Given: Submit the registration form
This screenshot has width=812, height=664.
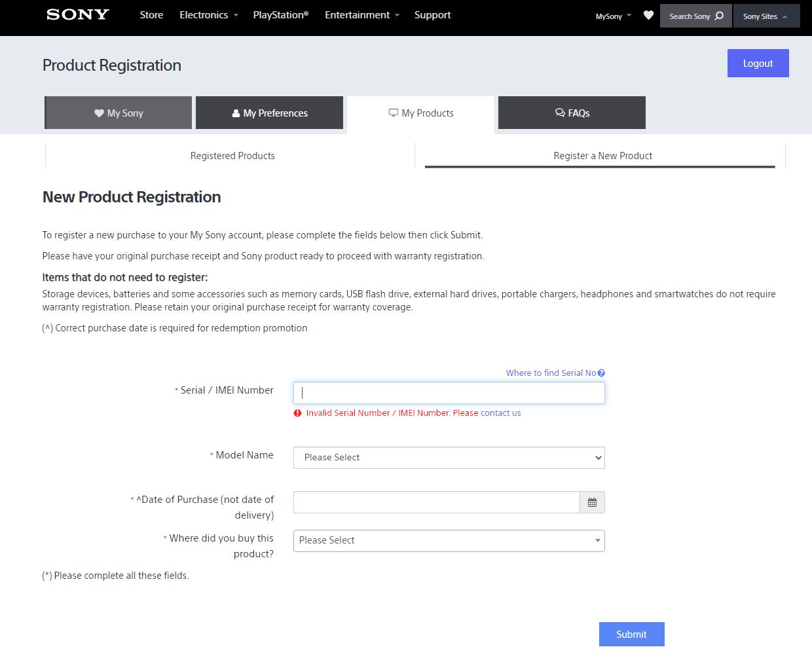Looking at the screenshot, I should 632,635.
